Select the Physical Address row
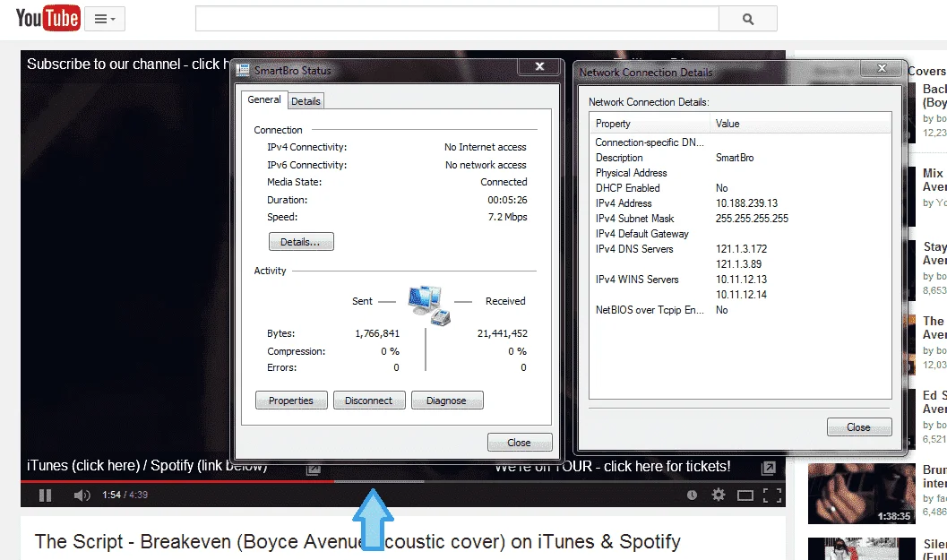The height and width of the screenshot is (560, 947). click(x=740, y=173)
